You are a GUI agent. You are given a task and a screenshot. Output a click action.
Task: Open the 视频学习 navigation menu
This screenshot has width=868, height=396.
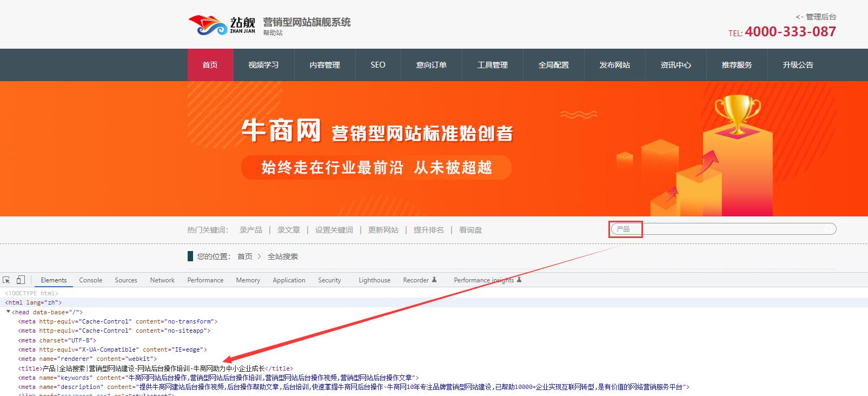tap(264, 65)
